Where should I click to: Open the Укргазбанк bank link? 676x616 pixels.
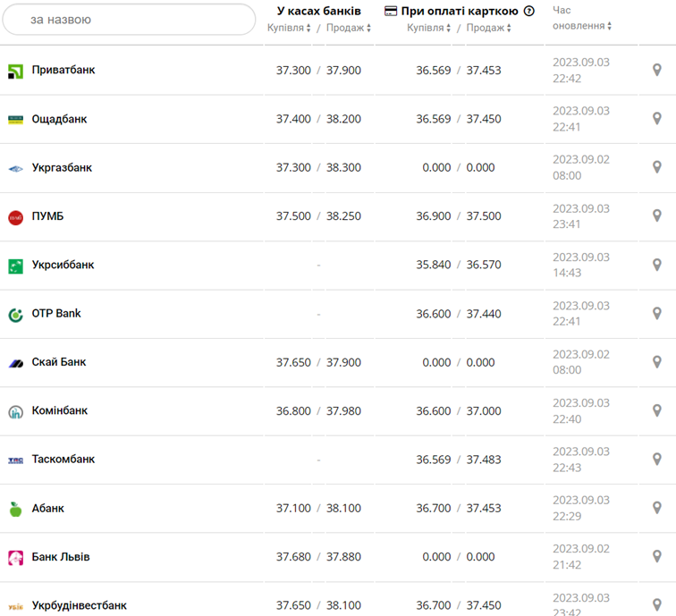pyautogui.click(x=62, y=168)
